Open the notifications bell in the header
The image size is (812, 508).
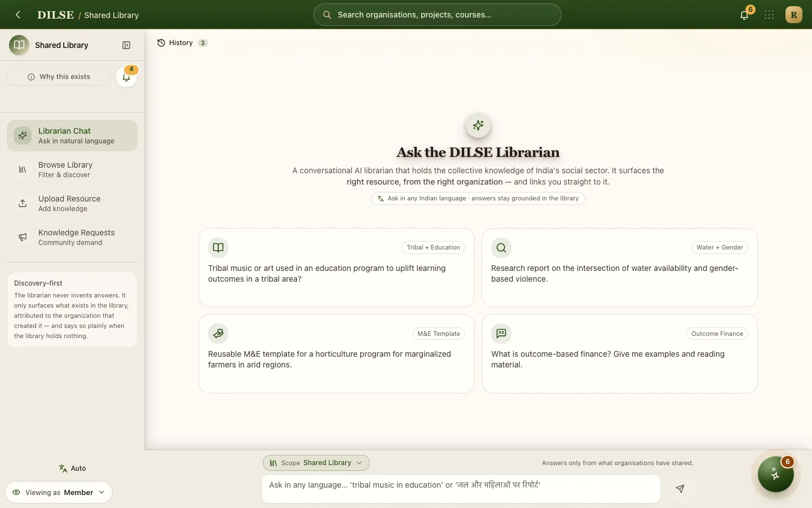coord(744,15)
